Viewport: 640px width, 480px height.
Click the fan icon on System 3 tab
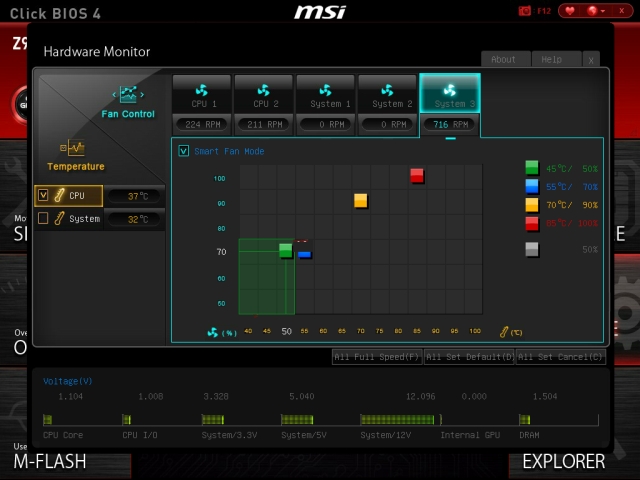[x=450, y=90]
